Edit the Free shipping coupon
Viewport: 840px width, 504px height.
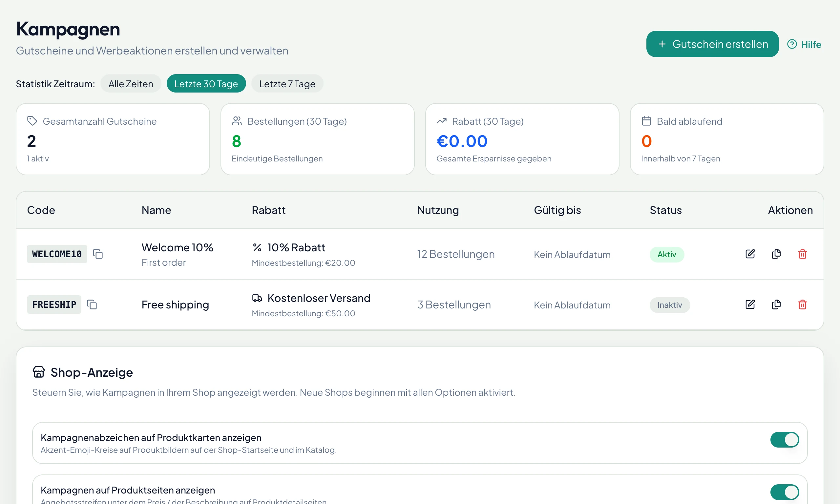[x=750, y=304]
